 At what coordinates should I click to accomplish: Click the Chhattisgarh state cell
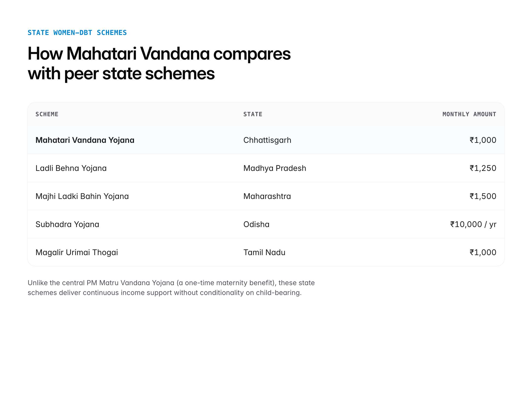(x=267, y=140)
